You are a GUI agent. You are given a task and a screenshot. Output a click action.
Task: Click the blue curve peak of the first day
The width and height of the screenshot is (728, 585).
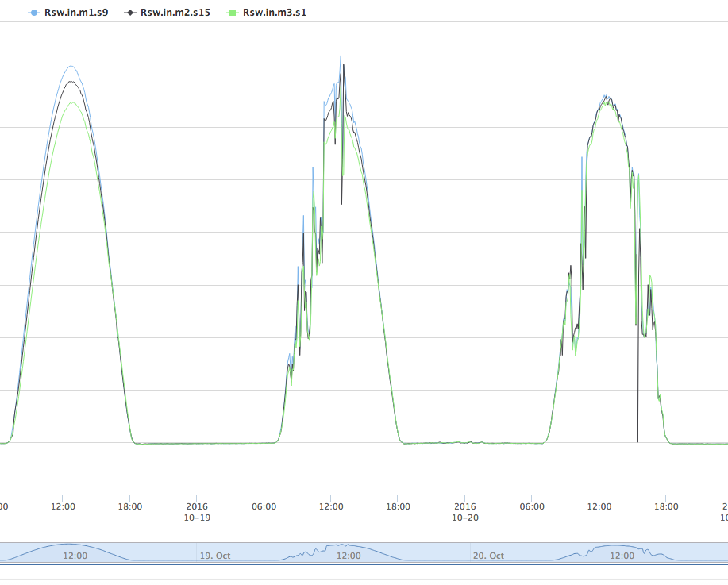pyautogui.click(x=71, y=66)
